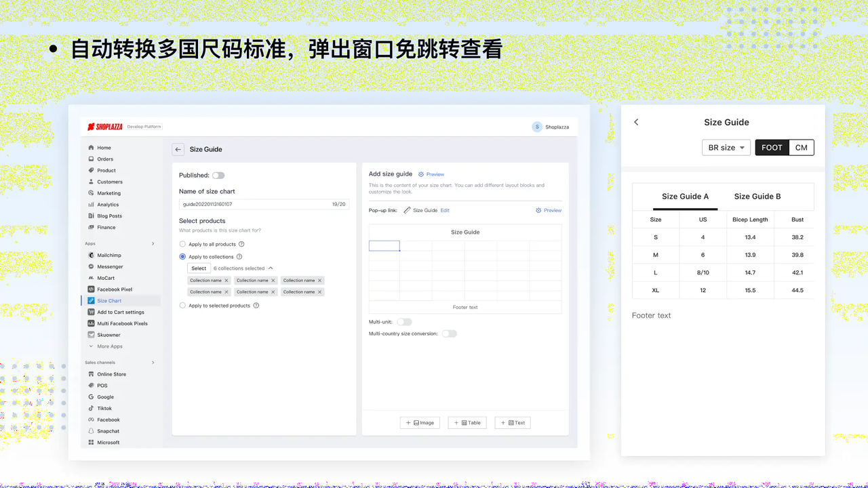The height and width of the screenshot is (488, 868).
Task: Expand the Sales channels section chevron
Action: coord(153,363)
